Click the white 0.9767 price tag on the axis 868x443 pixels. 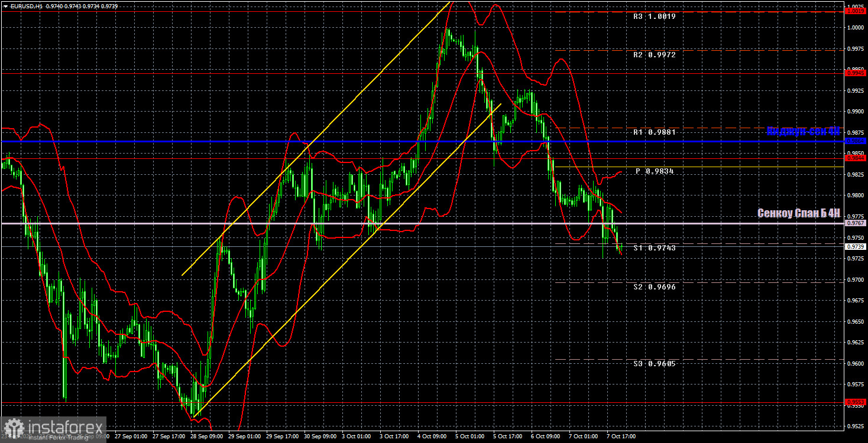pos(856,223)
